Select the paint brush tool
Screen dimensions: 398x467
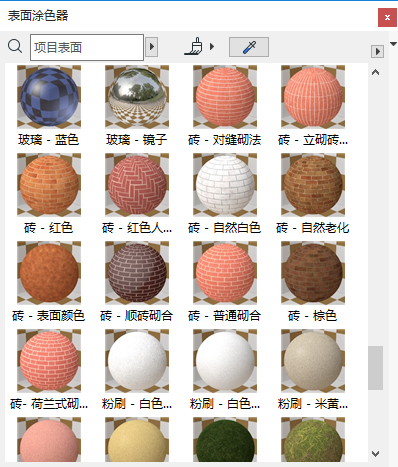(x=194, y=46)
